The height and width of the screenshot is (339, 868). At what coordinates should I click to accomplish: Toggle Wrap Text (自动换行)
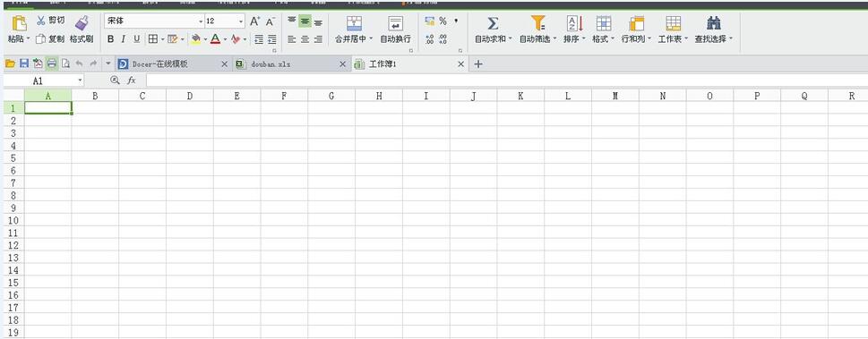point(395,30)
